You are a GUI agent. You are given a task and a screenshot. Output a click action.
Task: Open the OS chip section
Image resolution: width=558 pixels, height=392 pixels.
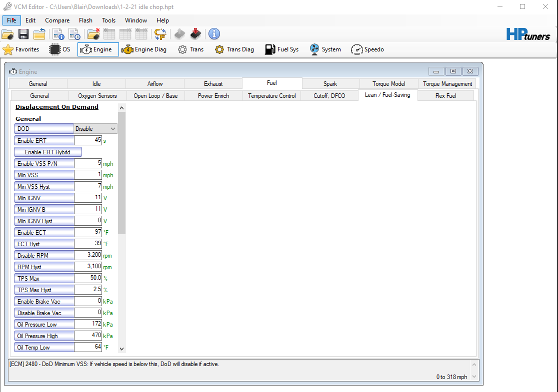pyautogui.click(x=59, y=49)
